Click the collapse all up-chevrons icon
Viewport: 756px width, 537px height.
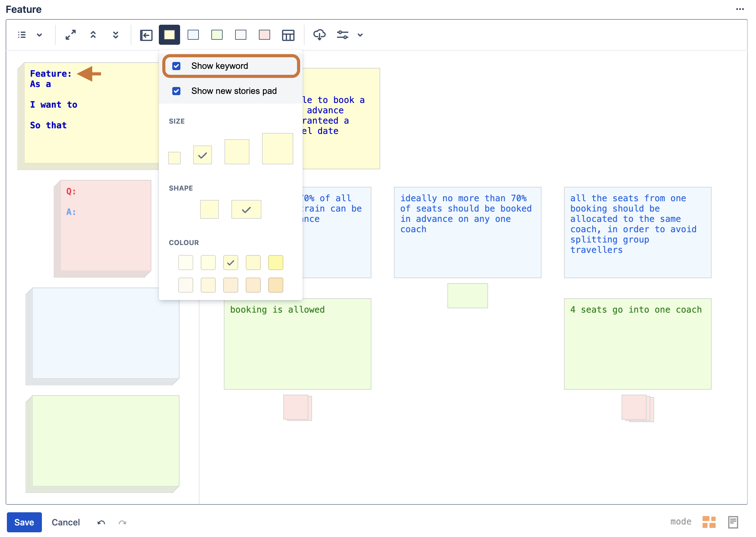coord(93,35)
